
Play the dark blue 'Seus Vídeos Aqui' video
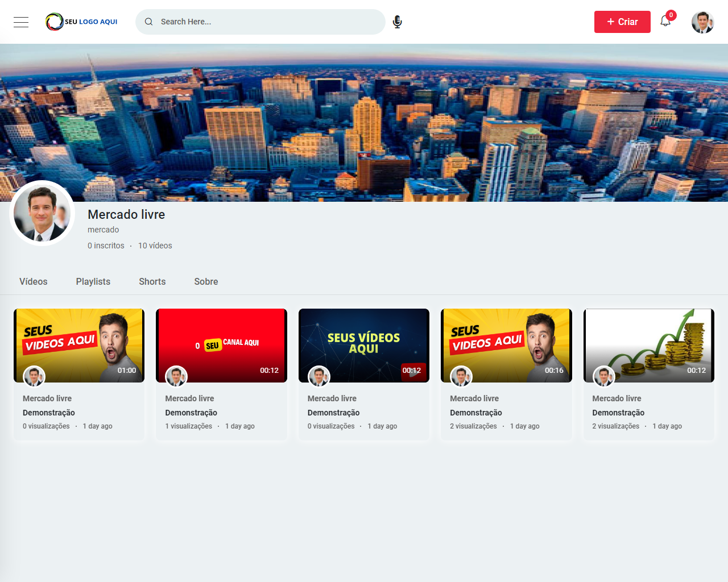click(364, 341)
